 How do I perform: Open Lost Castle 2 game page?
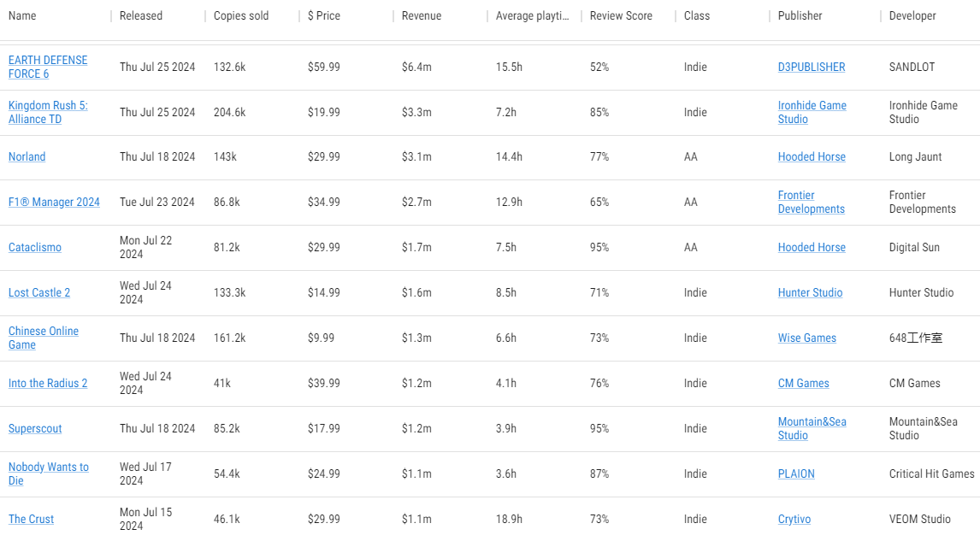coord(39,292)
